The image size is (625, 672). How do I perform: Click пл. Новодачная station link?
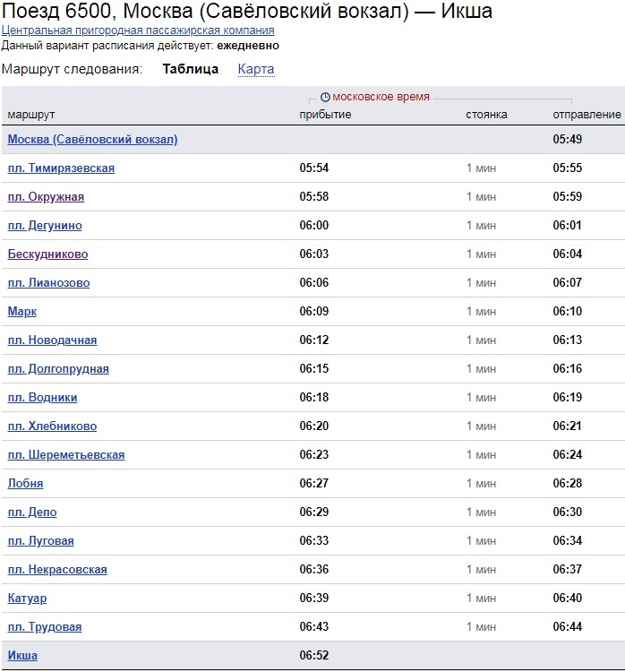pyautogui.click(x=52, y=340)
